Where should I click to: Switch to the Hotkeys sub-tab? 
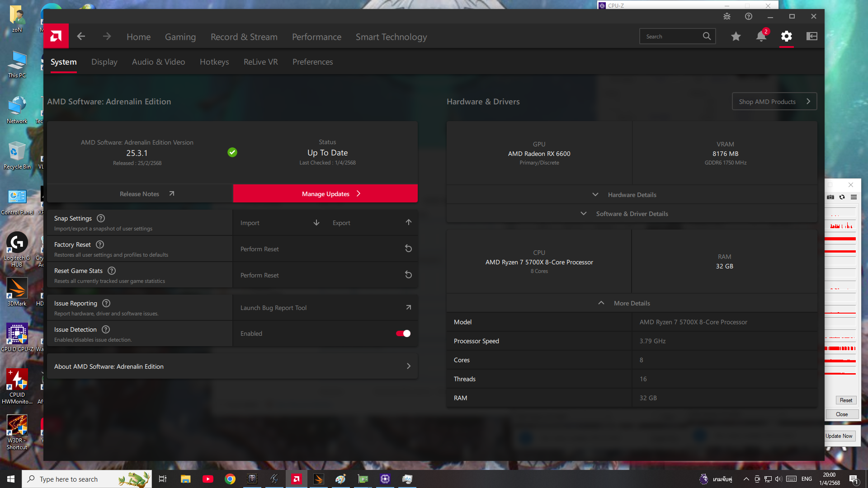tap(214, 62)
